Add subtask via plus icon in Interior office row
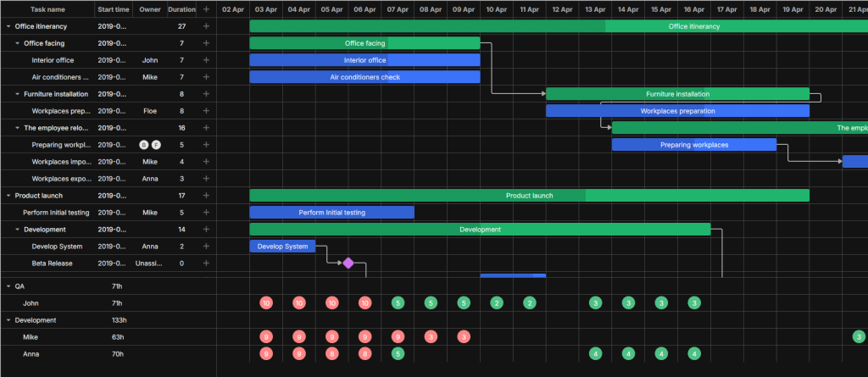868x377 pixels. point(206,60)
